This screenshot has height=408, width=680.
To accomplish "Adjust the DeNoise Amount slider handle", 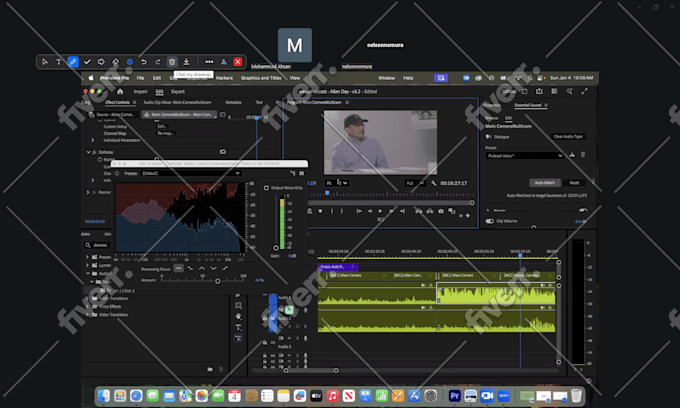I will [218, 281].
